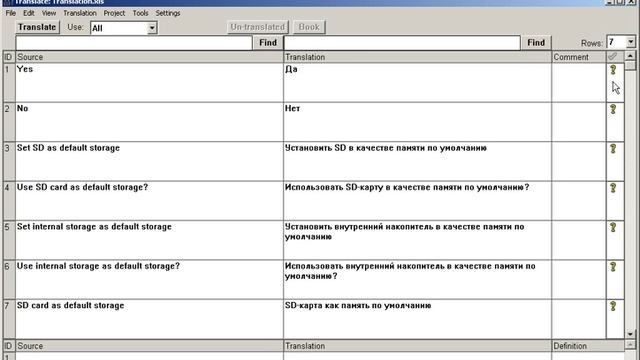Screen dimensions: 640x360
Task: Expand the Rows count dropdown
Action: pyautogui.click(x=631, y=42)
